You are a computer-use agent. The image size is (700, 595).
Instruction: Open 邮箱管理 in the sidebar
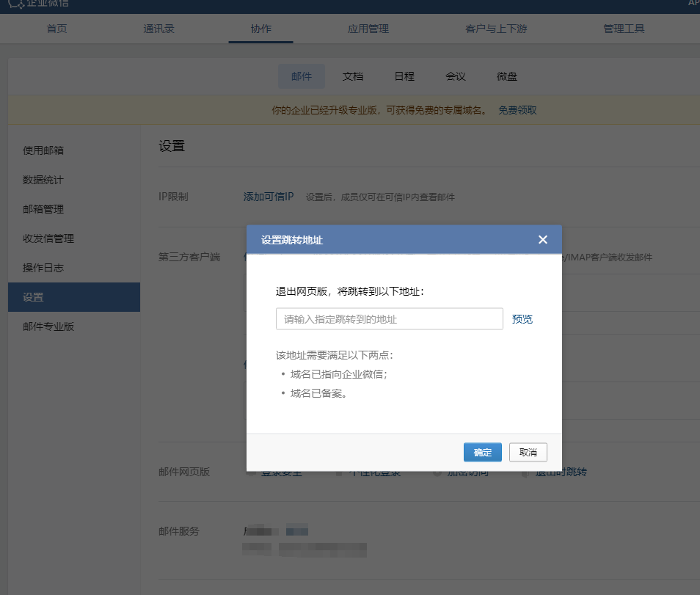(x=43, y=209)
